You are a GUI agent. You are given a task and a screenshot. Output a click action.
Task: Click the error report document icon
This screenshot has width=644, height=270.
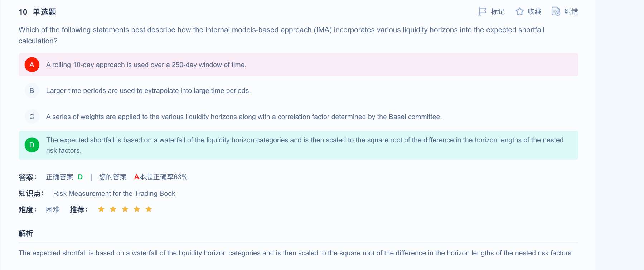(x=556, y=11)
